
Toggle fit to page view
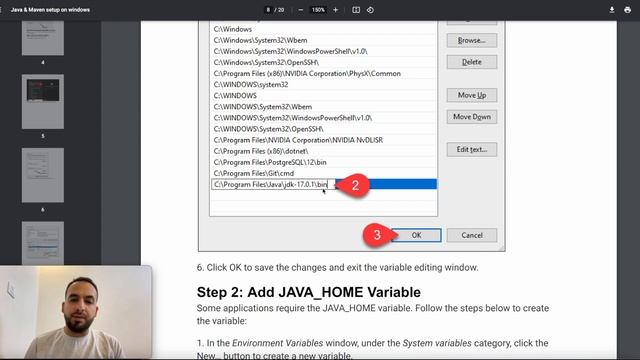tap(356, 10)
